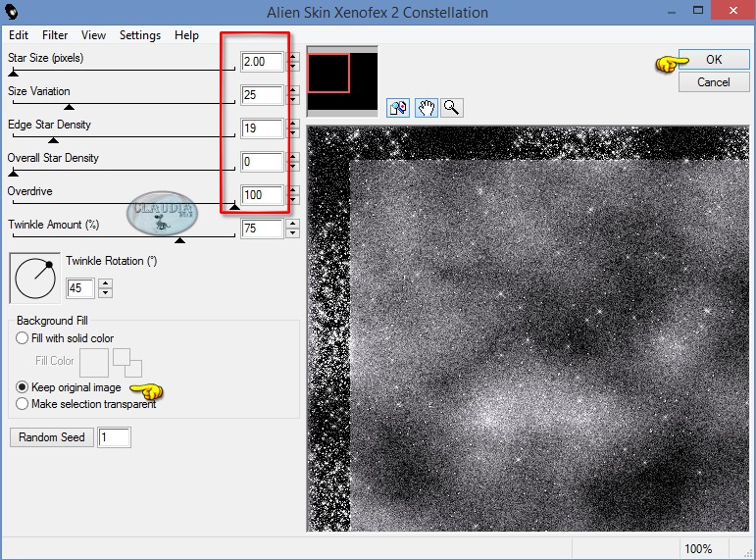Select the hand pan tool
The width and height of the screenshot is (756, 560).
[427, 108]
